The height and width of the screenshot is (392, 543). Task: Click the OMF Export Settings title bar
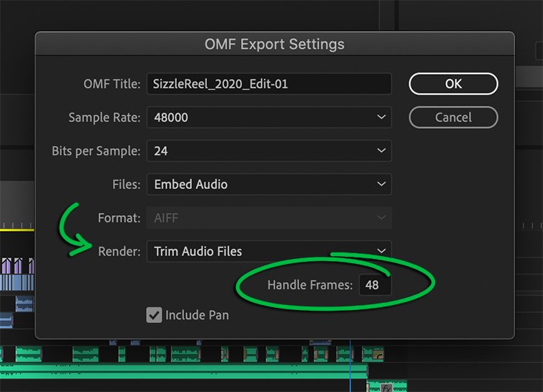[274, 45]
